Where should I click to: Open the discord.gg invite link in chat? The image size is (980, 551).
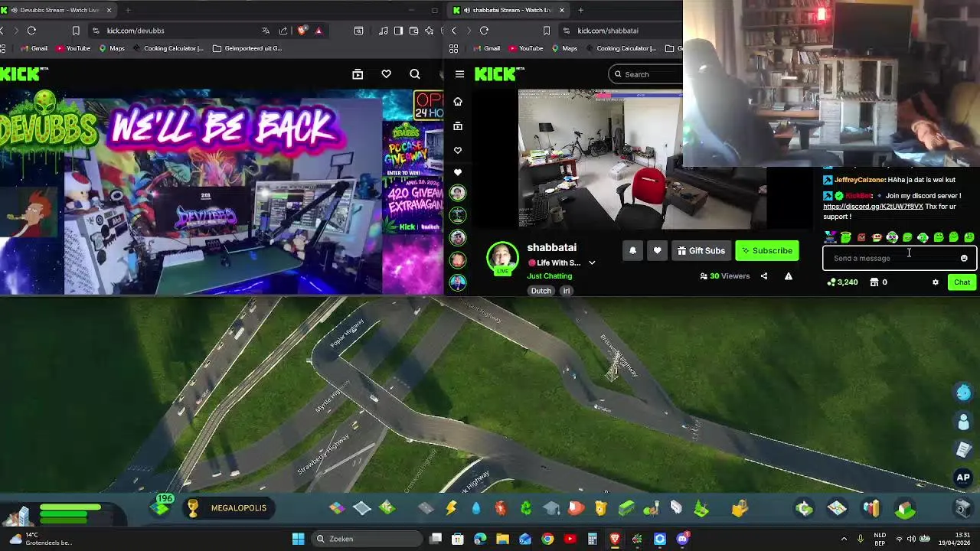(873, 207)
